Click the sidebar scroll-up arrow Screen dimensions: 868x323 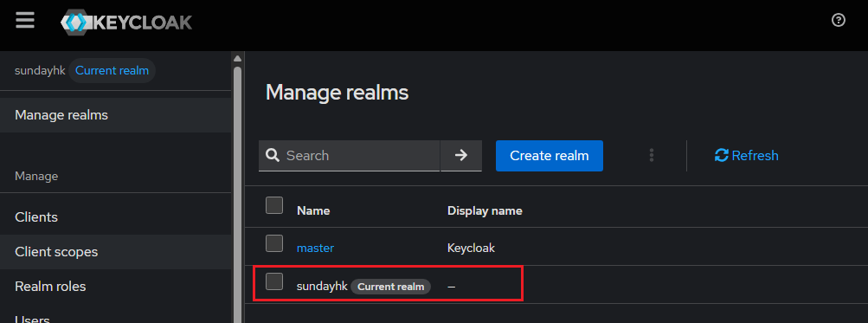point(237,58)
